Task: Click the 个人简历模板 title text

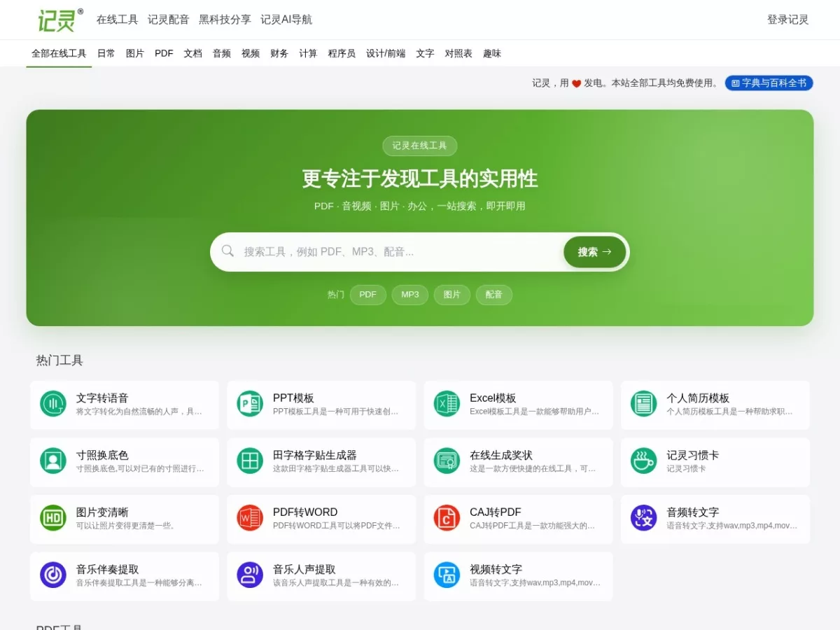Action: click(x=698, y=398)
